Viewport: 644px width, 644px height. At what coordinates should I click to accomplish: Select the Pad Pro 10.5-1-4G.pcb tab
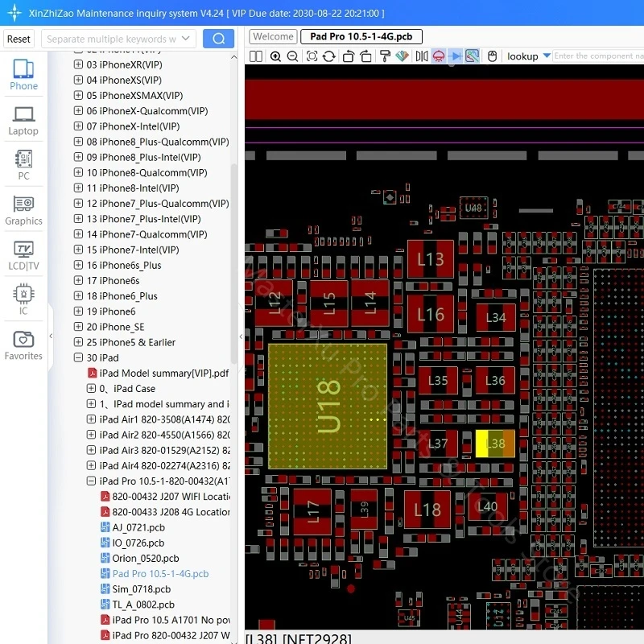[x=361, y=36]
